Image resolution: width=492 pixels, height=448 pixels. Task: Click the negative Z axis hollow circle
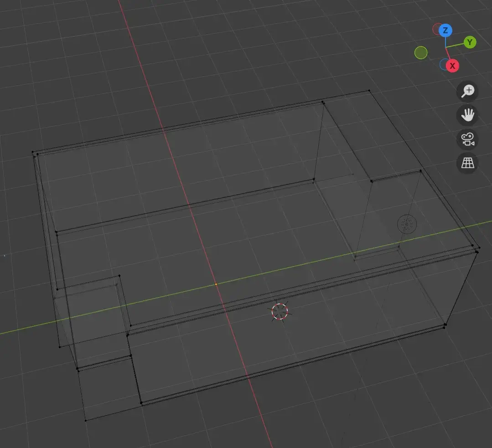(443, 64)
